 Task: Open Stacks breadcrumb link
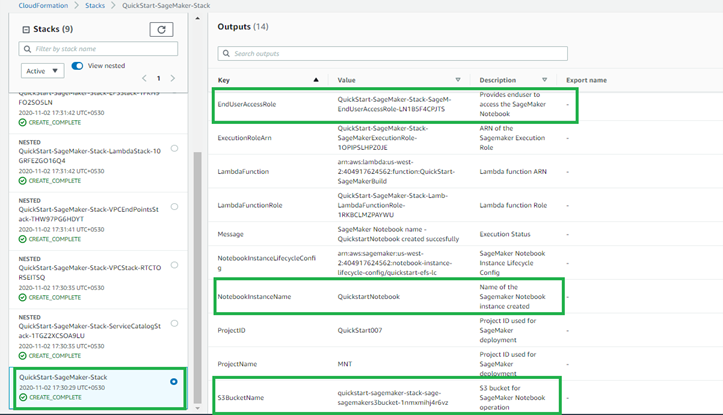pos(95,6)
